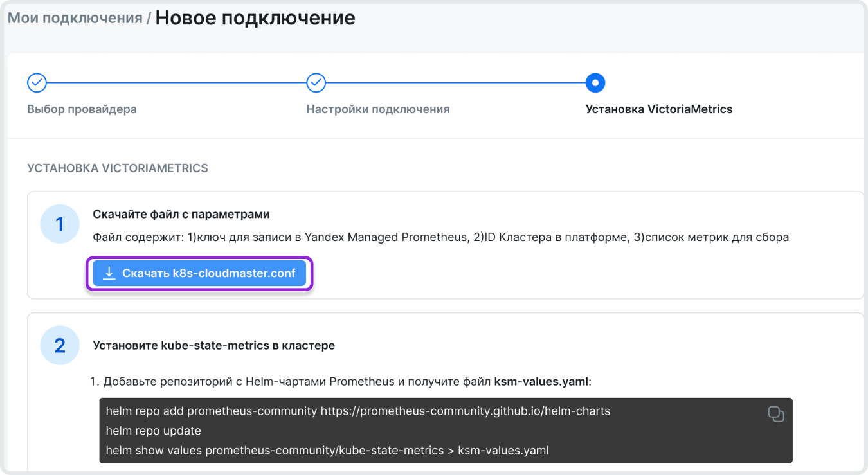
Task: Click the completed checkmark for Выбор провайдера
Action: (x=37, y=83)
